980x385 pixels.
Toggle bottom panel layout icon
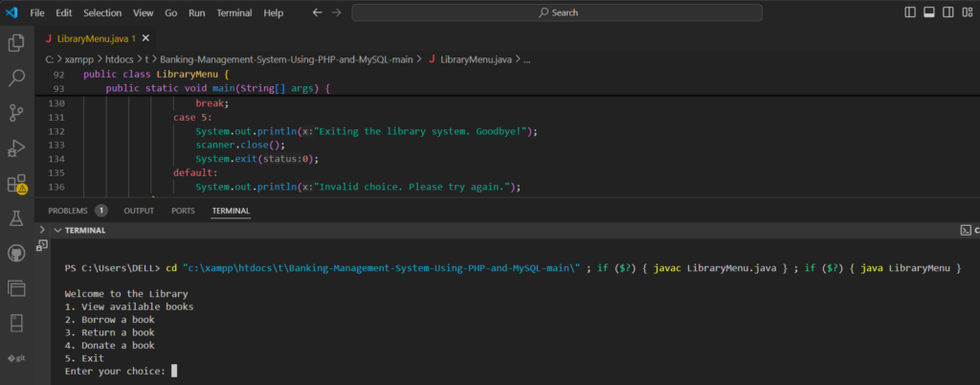point(928,12)
